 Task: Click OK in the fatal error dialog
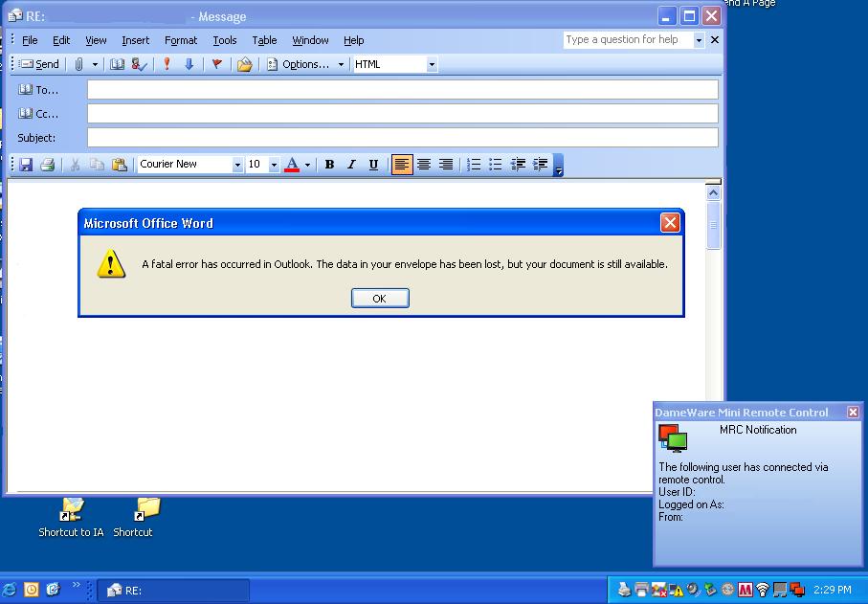(380, 299)
